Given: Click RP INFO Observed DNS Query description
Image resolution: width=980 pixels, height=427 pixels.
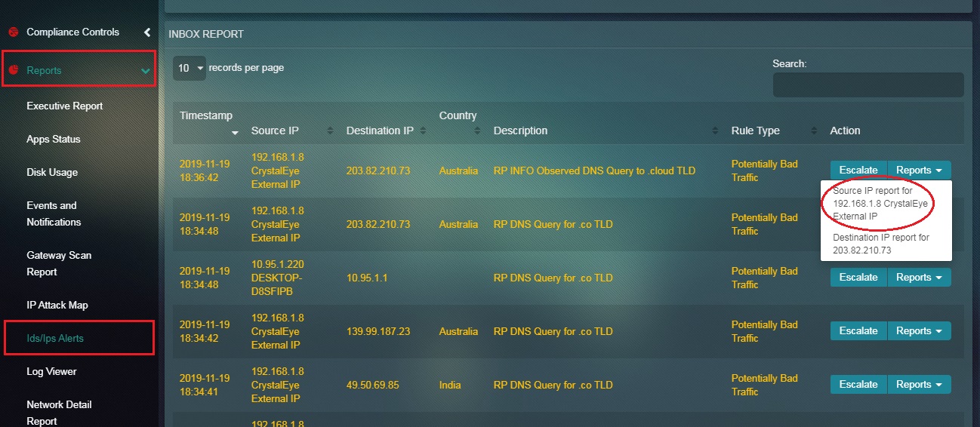Looking at the screenshot, I should [x=595, y=171].
